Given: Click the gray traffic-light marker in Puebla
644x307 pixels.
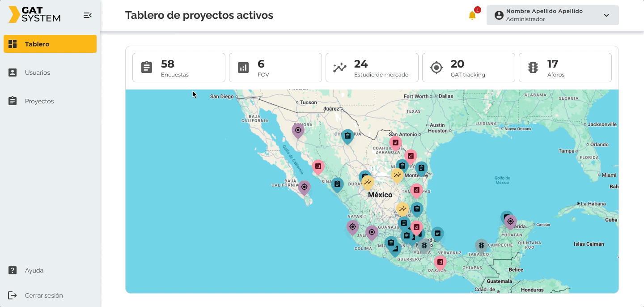Looking at the screenshot, I should (424, 245).
